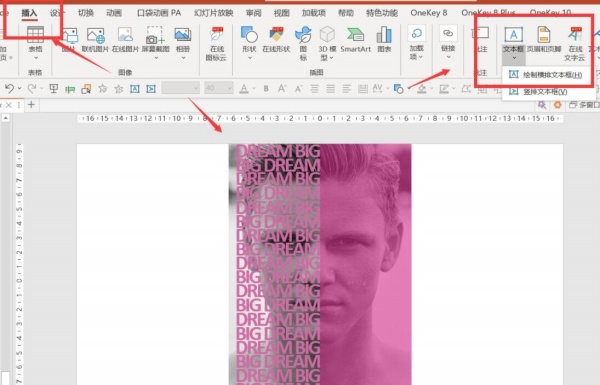Switch to the 设计 tab
Image resolution: width=600 pixels, height=385 pixels.
point(55,13)
